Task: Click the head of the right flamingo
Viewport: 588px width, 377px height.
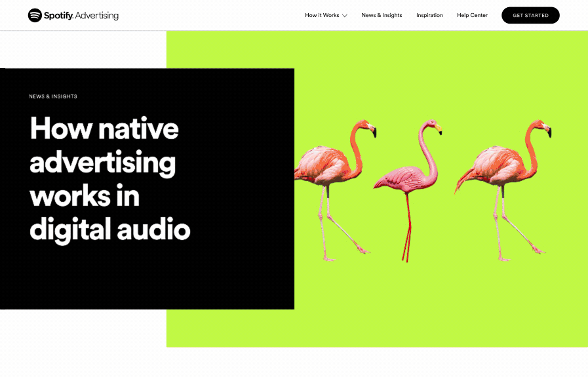Action: pos(543,127)
